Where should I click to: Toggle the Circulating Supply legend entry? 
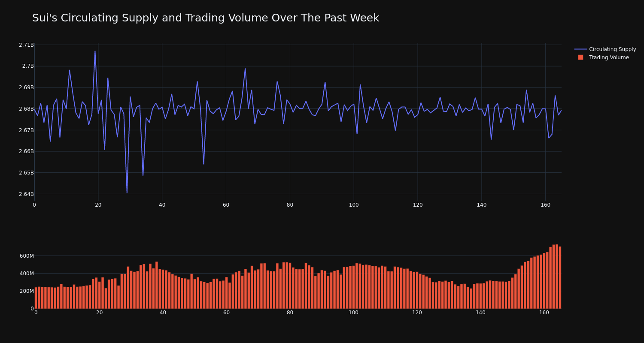605,49
